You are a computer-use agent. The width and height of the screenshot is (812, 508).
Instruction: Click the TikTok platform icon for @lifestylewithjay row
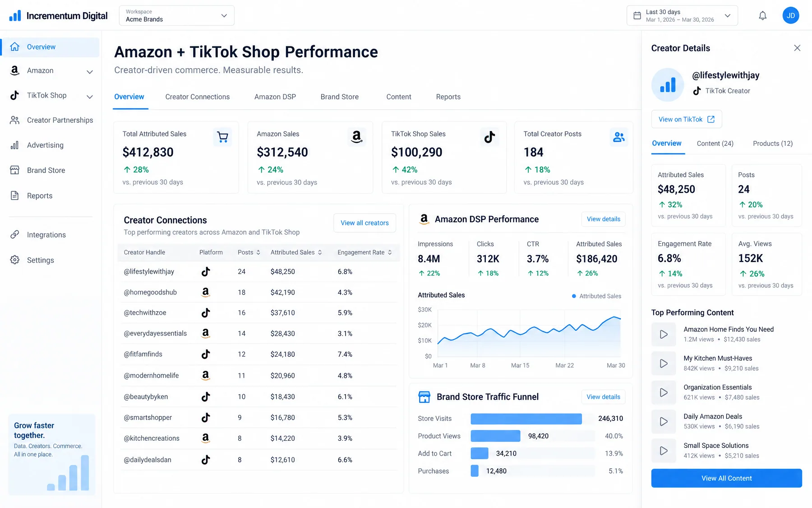[x=206, y=271]
